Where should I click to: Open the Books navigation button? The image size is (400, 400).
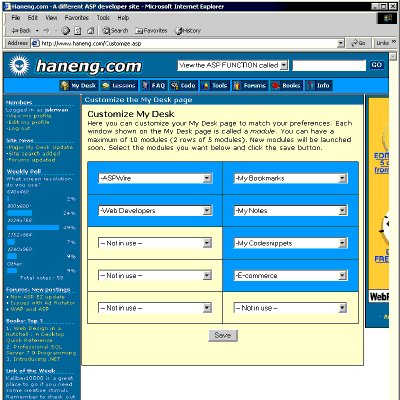click(286, 86)
